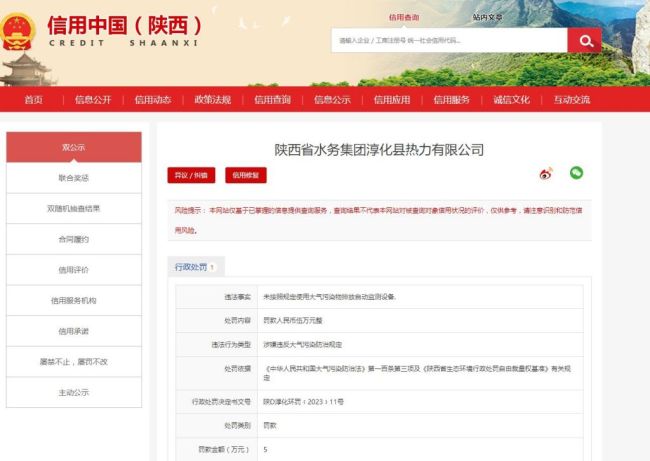Select 双公示 in the left sidebar
This screenshot has height=461, width=650.
74,147
